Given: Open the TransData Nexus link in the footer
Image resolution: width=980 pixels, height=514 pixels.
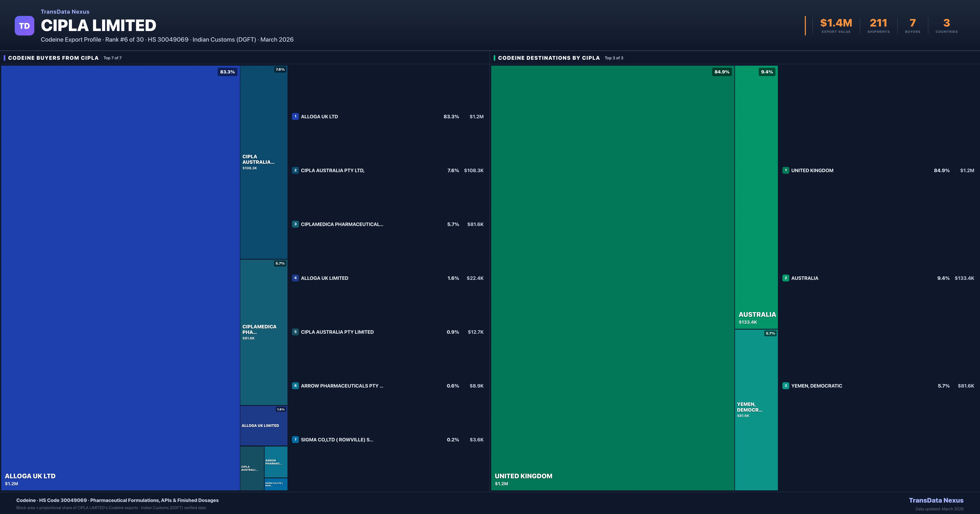Looking at the screenshot, I should [937, 500].
